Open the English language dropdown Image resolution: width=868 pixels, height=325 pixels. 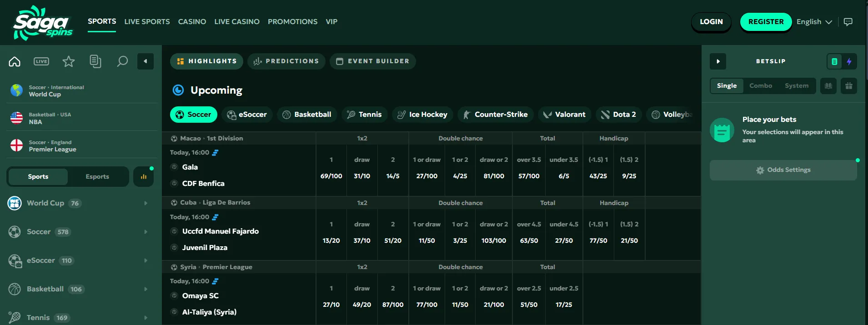coord(814,22)
